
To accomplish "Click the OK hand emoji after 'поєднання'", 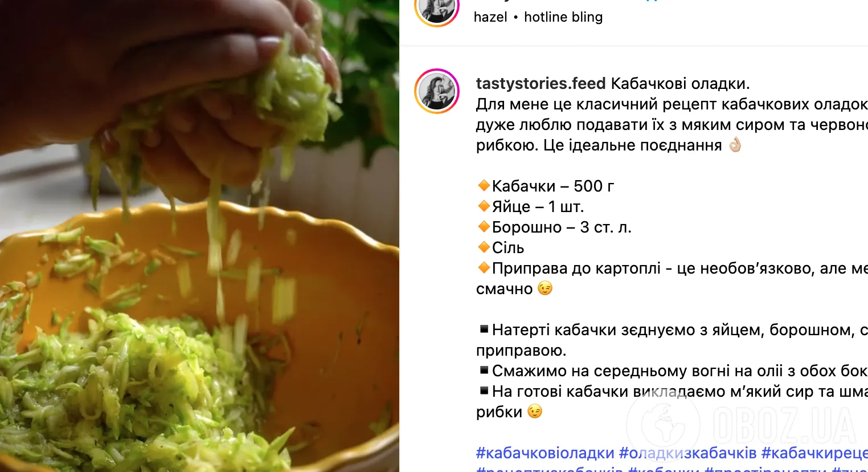I will [x=735, y=145].
